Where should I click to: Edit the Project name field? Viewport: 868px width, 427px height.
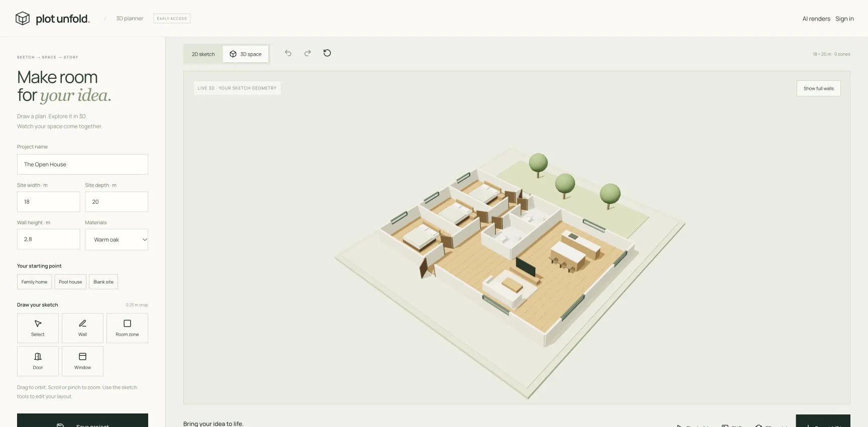82,165
